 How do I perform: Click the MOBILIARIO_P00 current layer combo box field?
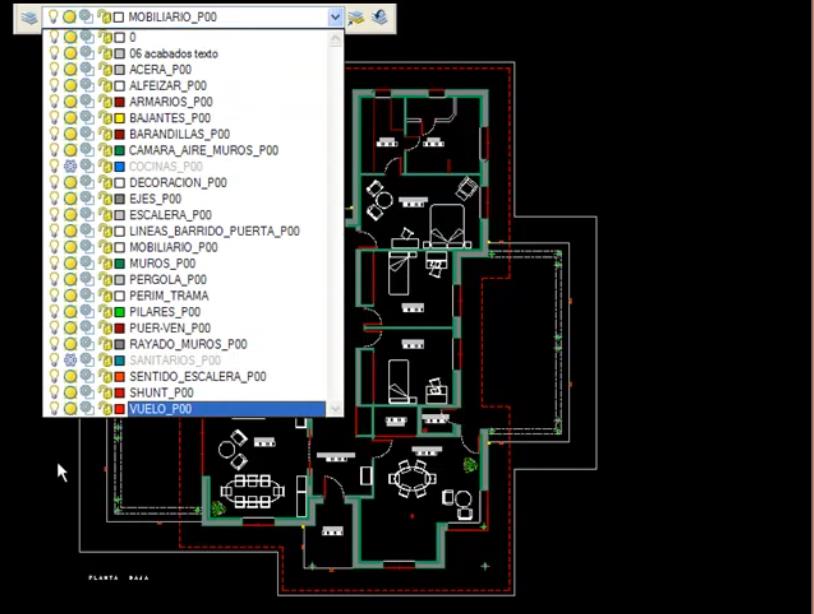186,17
